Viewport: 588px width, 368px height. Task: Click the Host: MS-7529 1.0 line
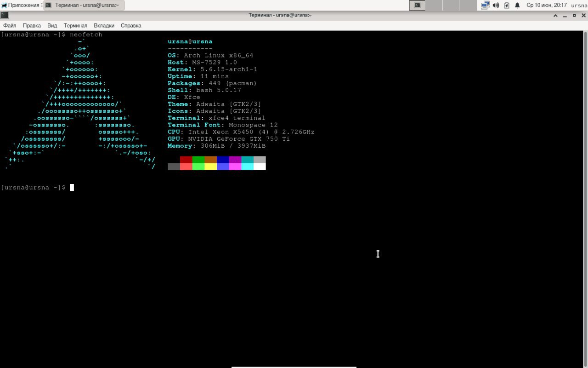click(203, 63)
